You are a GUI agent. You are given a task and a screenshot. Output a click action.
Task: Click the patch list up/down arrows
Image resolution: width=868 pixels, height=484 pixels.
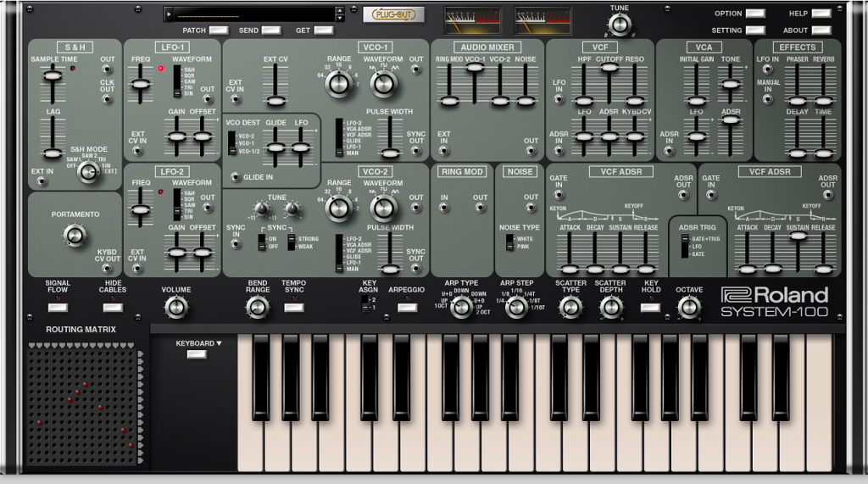[x=340, y=14]
